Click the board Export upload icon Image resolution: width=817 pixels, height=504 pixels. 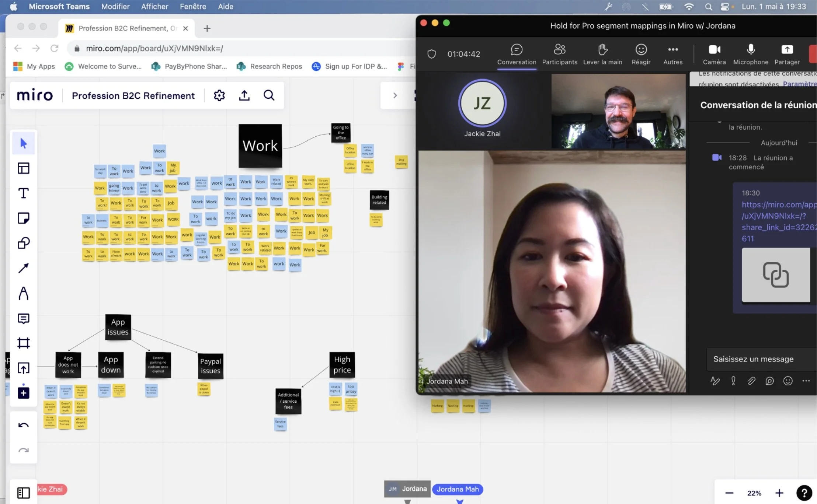(244, 95)
